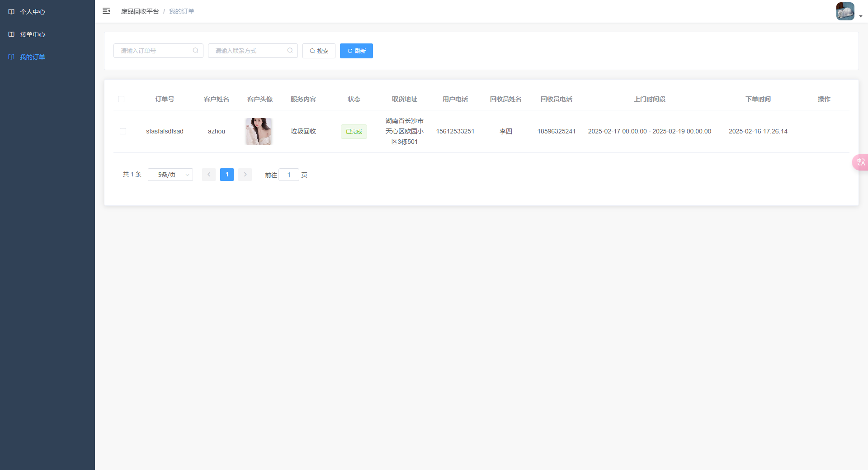Open the 接单中心 menu item

pyautogui.click(x=47, y=34)
